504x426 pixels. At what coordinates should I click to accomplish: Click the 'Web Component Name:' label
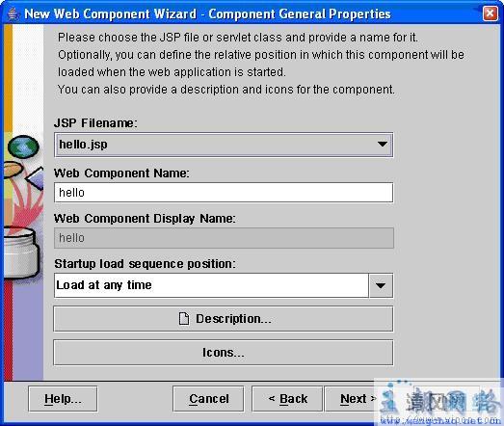pos(121,173)
